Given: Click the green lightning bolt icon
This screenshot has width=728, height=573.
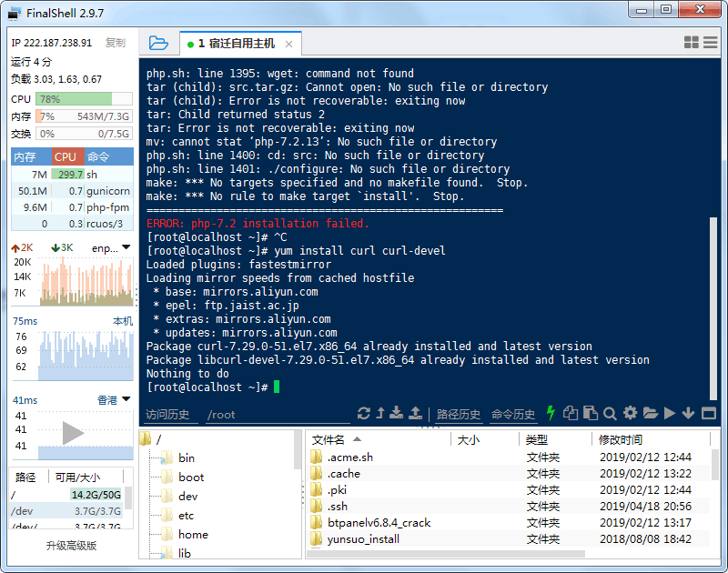Looking at the screenshot, I should point(551,413).
